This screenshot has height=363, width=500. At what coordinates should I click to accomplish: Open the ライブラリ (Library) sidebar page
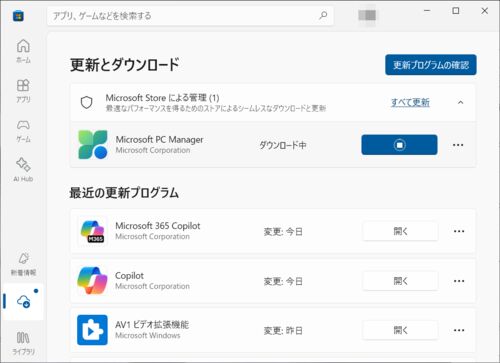point(23,343)
